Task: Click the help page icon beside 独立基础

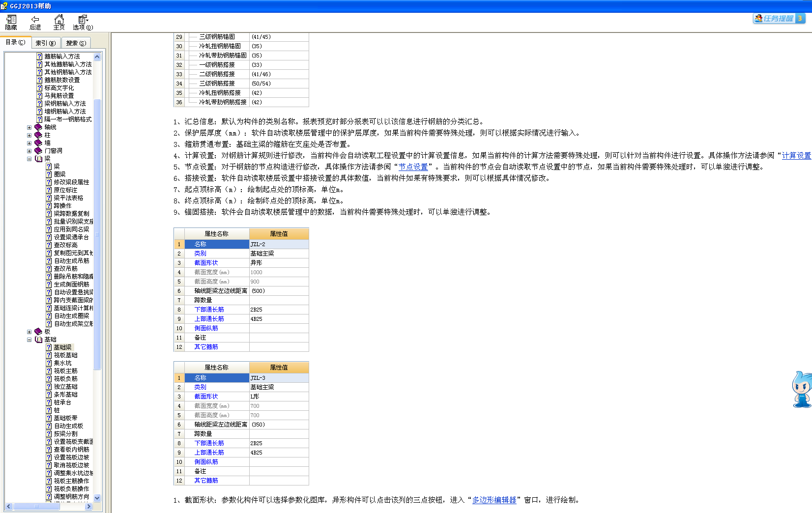Action: (49, 387)
